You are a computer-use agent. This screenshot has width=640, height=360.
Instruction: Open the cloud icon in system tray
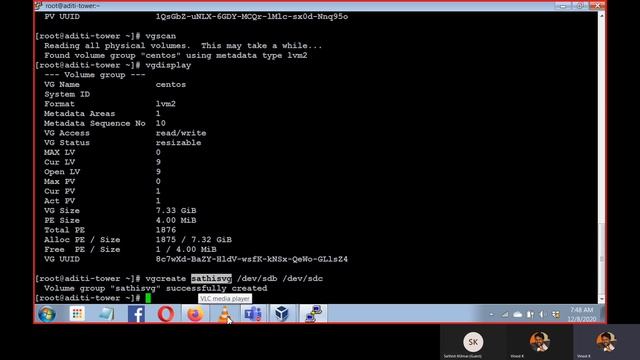click(x=518, y=314)
